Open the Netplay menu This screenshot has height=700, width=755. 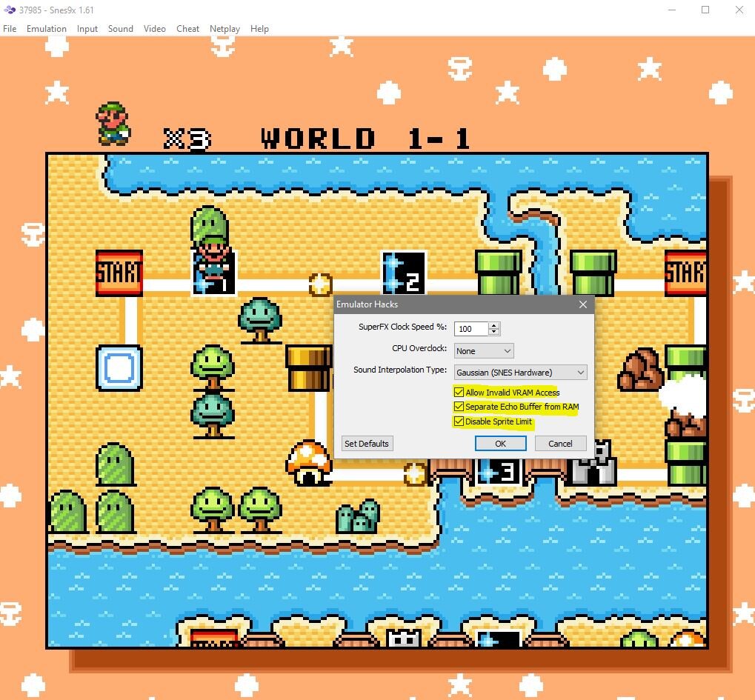click(x=224, y=29)
